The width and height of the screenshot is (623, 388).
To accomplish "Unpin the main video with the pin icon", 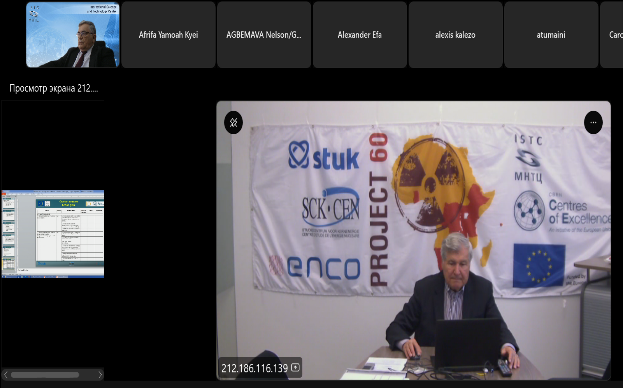I will click(x=233, y=122).
